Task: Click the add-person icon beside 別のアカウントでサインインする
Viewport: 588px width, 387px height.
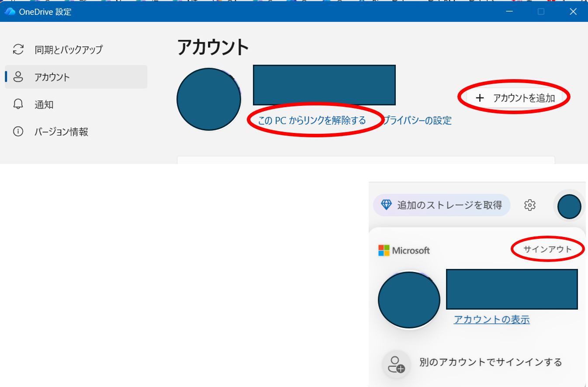Action: (x=397, y=364)
